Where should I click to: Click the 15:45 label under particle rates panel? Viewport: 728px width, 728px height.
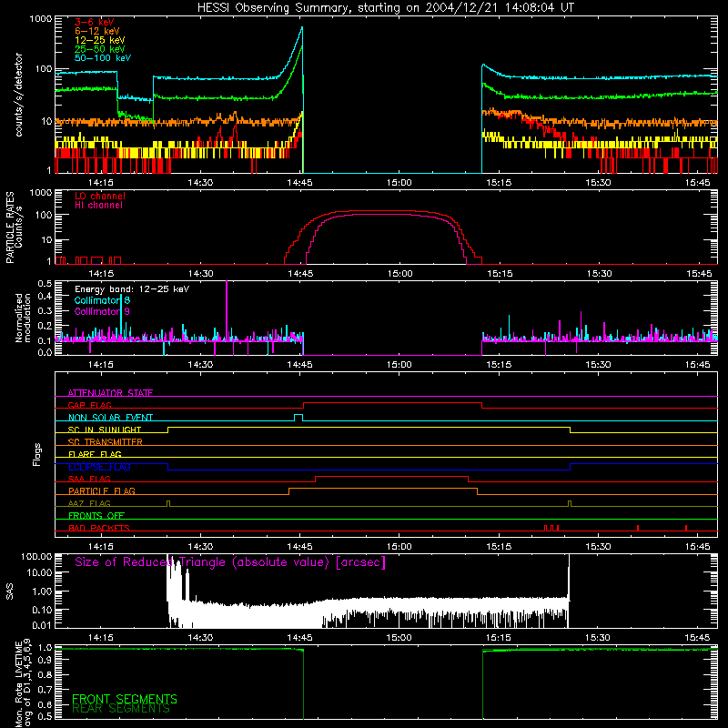[x=698, y=274]
